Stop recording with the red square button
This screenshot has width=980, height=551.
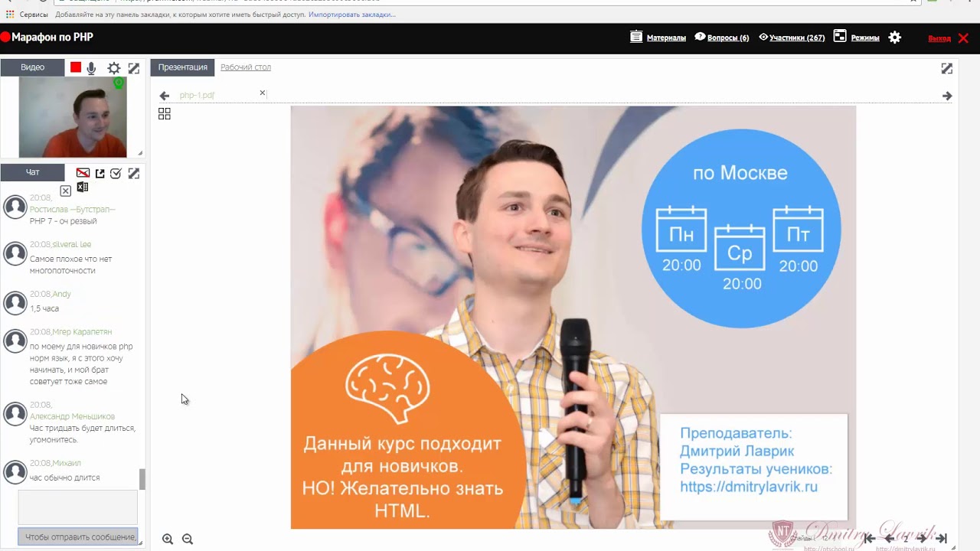[76, 67]
